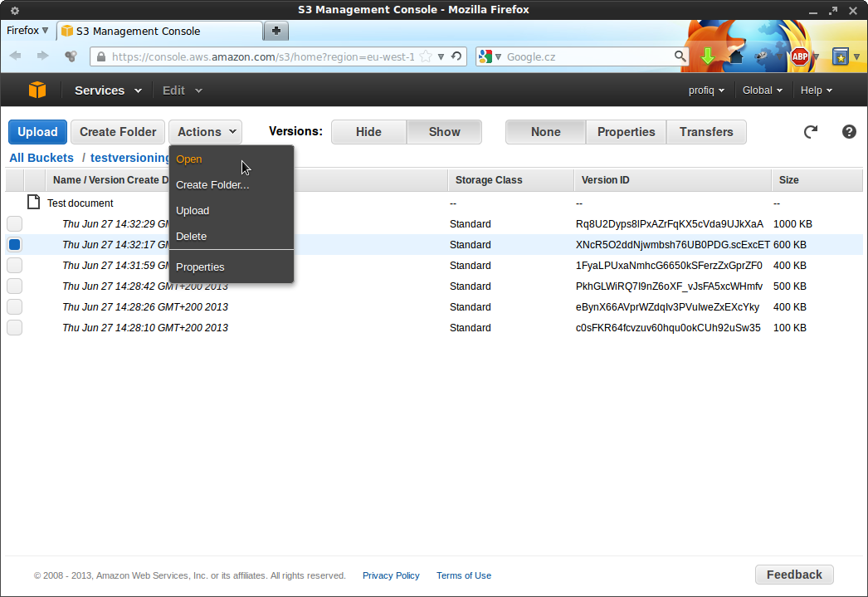Click the Test document file icon
The image size is (868, 597).
click(34, 202)
